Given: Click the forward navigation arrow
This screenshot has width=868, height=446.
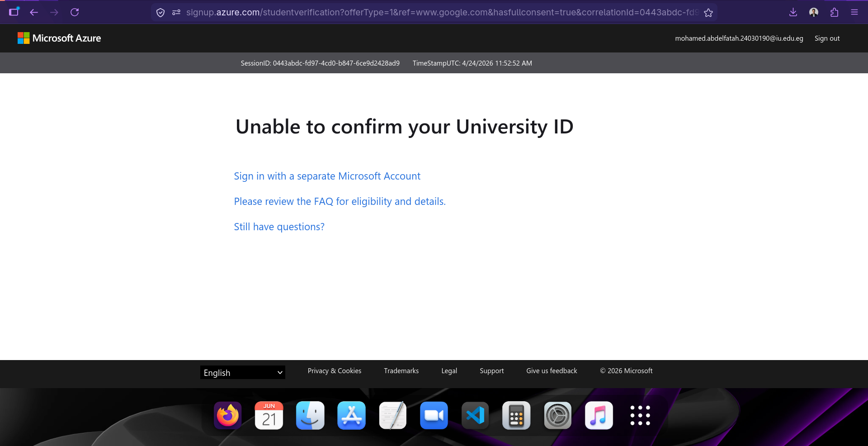Looking at the screenshot, I should (x=54, y=12).
